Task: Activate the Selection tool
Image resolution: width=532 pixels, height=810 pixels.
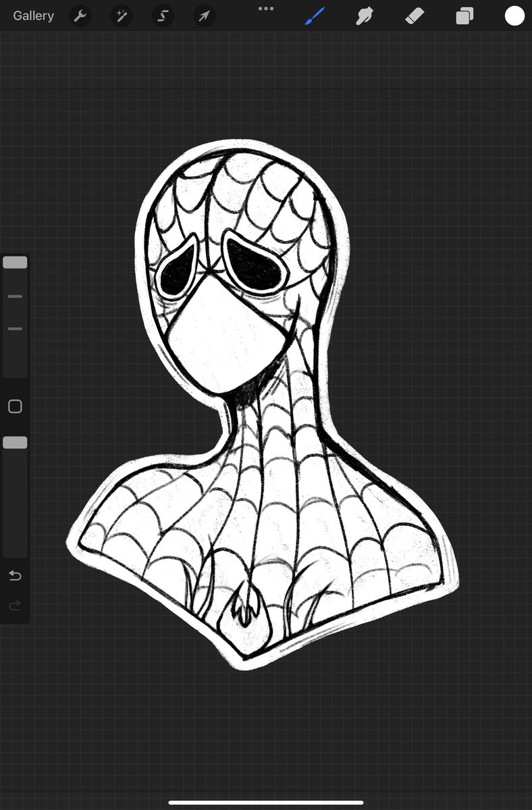Action: click(163, 16)
